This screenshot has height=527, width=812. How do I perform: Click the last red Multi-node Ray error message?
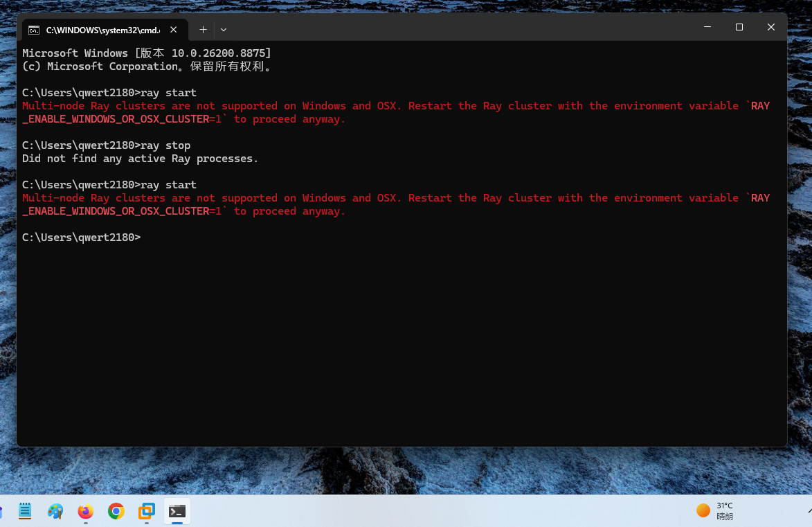pos(396,205)
